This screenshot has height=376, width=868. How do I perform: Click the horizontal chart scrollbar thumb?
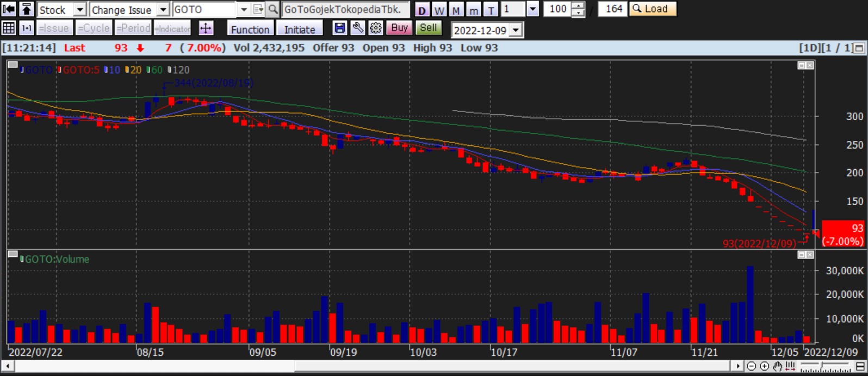[x=513, y=366]
